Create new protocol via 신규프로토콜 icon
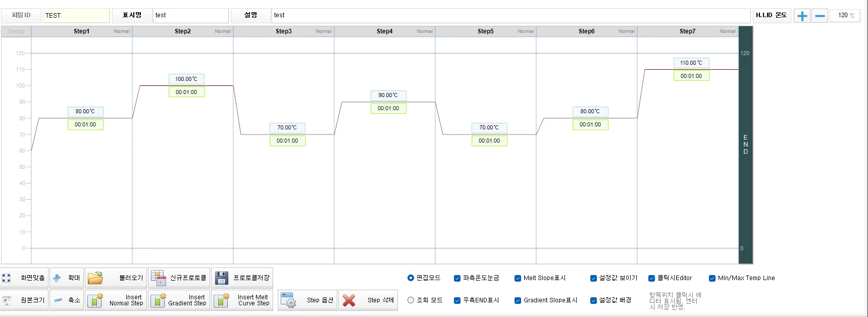 pos(159,278)
